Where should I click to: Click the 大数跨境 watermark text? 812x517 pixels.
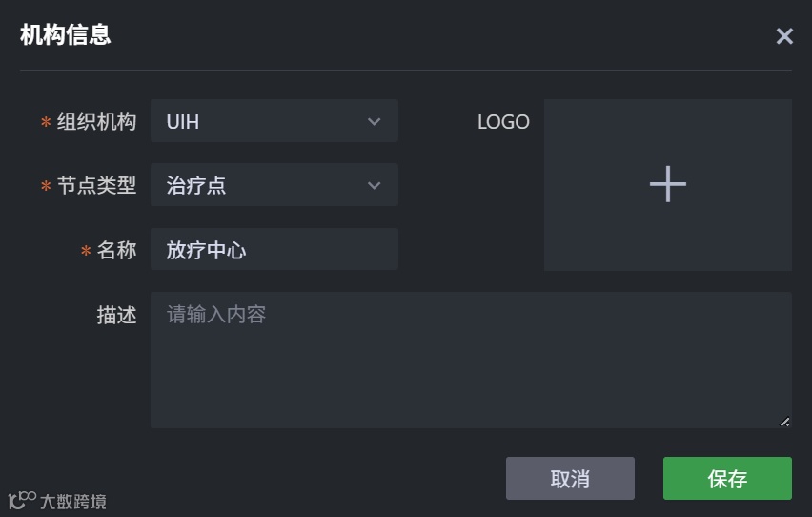(x=73, y=502)
